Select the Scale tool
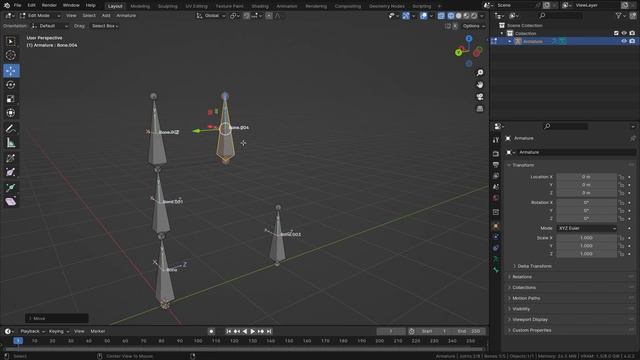This screenshot has height=360, width=640. (x=11, y=99)
